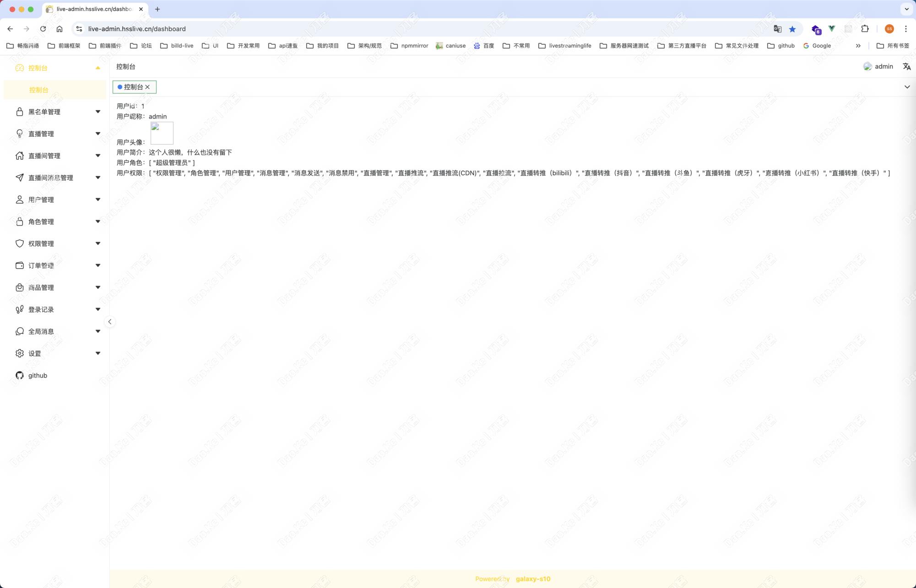The height and width of the screenshot is (588, 916).
Task: Expand the 直播管理 dropdown arrow
Action: [98, 134]
